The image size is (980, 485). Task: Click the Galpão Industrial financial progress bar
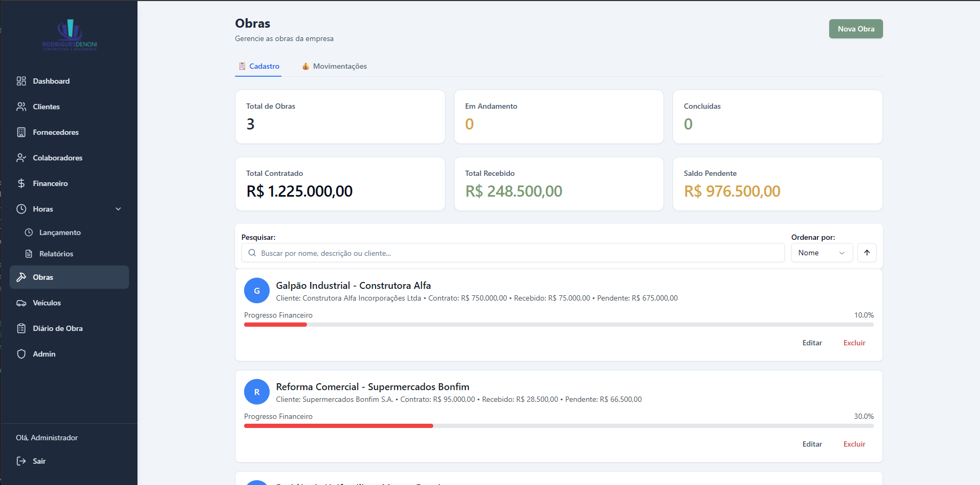pos(558,325)
